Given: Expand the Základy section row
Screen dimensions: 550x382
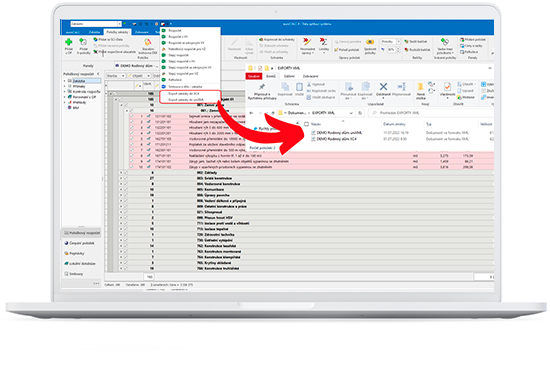Looking at the screenshot, I should (121, 173).
